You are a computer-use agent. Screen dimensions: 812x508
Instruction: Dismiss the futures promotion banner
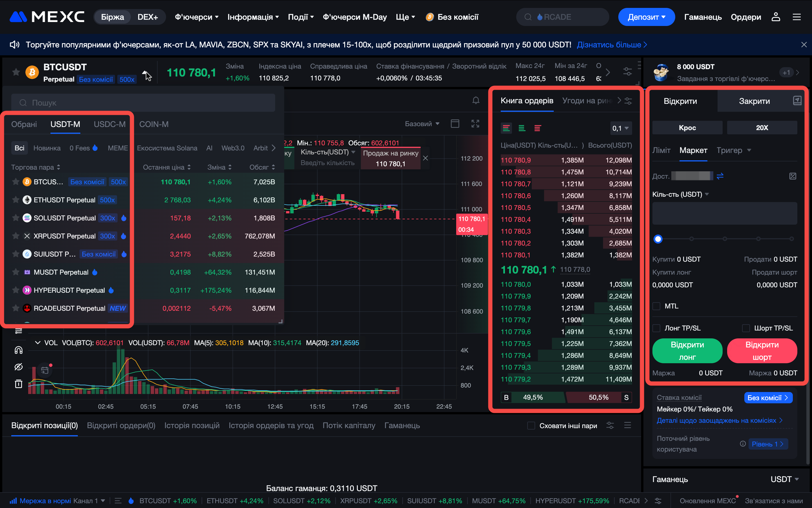(804, 45)
